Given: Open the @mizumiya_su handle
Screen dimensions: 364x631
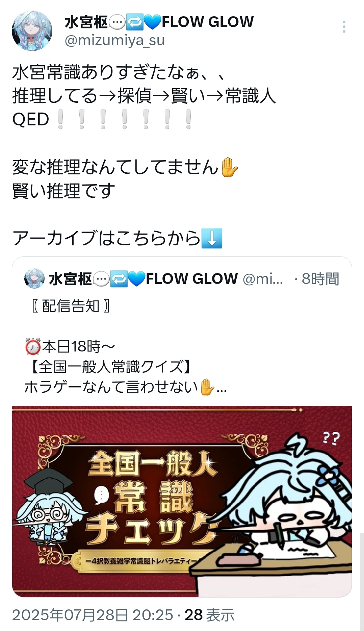Looking at the screenshot, I should tap(114, 41).
